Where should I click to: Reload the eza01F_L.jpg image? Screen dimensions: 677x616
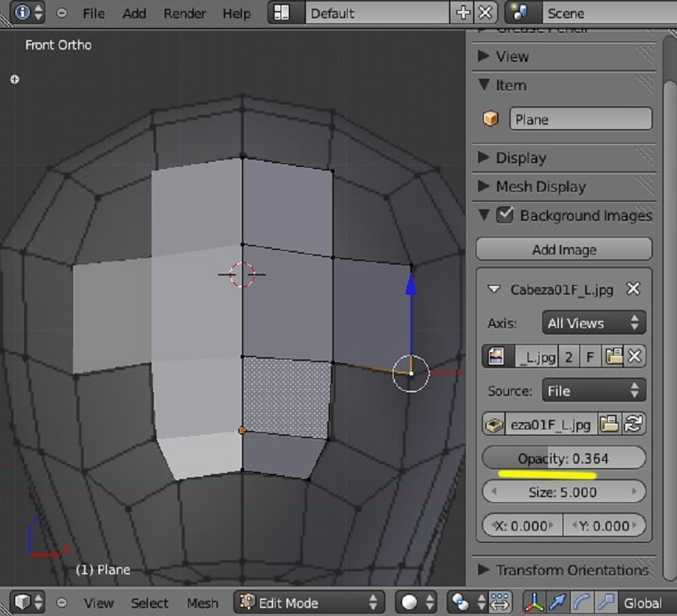click(x=633, y=424)
